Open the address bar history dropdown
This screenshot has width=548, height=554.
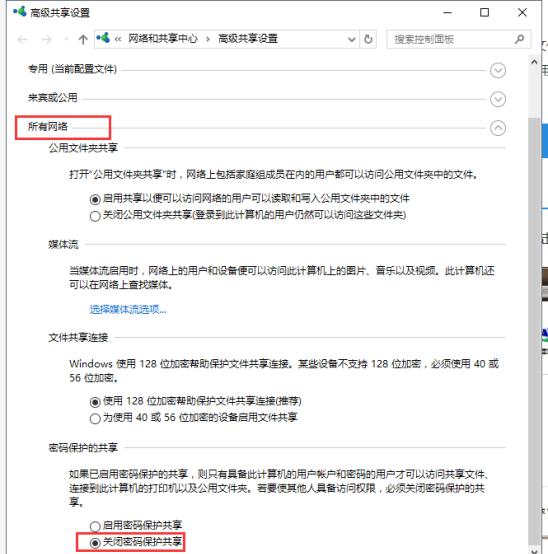point(352,39)
